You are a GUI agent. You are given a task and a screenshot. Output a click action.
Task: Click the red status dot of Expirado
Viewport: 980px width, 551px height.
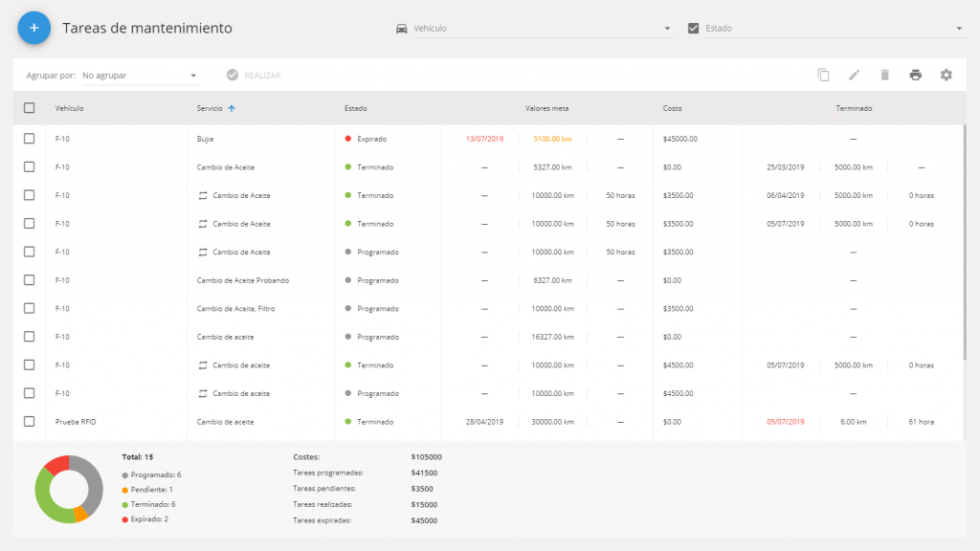click(348, 139)
